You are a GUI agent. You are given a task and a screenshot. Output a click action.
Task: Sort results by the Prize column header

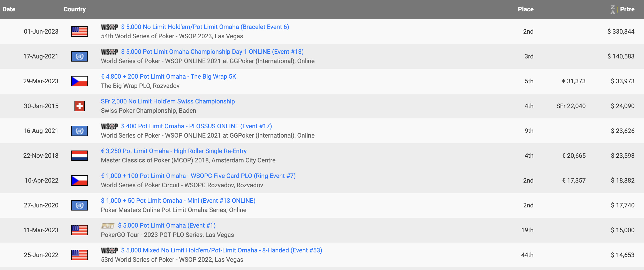click(627, 9)
